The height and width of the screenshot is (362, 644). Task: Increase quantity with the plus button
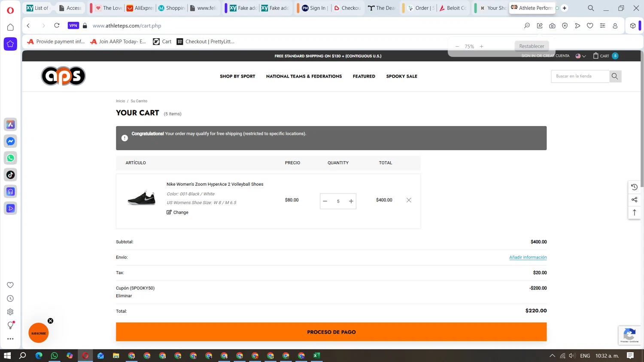click(351, 201)
